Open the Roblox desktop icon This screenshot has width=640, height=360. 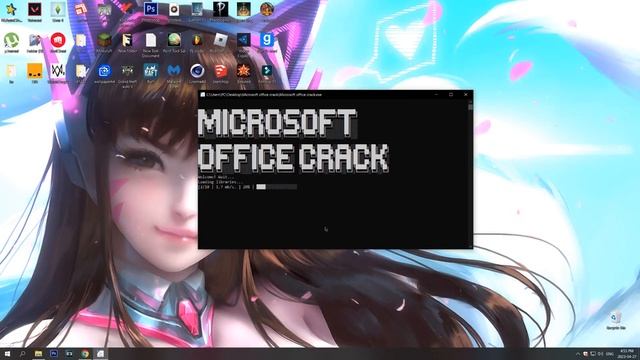click(220, 41)
